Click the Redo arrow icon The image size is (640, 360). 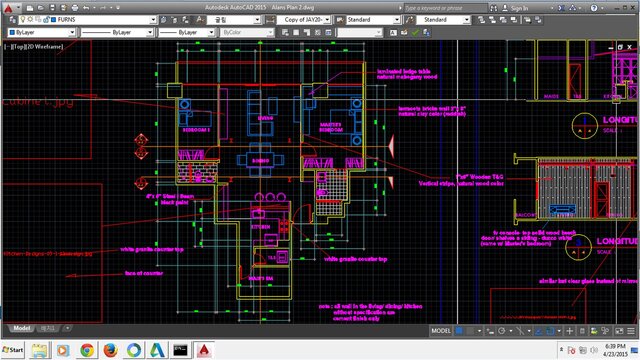[x=102, y=8]
